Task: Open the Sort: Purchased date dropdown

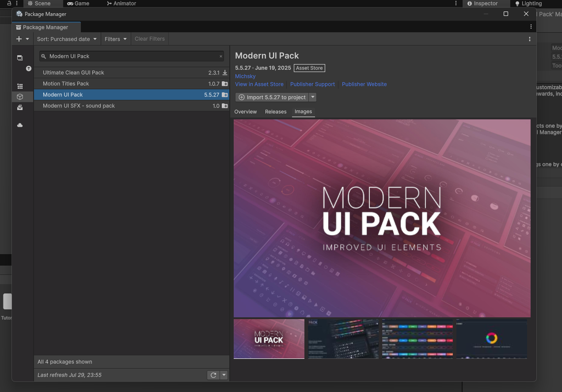Action: coord(67,39)
